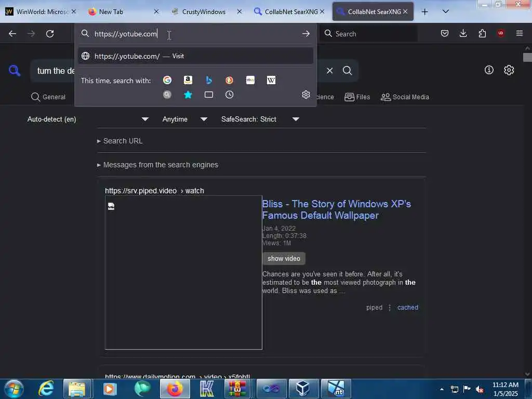The height and width of the screenshot is (399, 532).
Task: Open the Firefox taskbar button
Action: pos(175,389)
